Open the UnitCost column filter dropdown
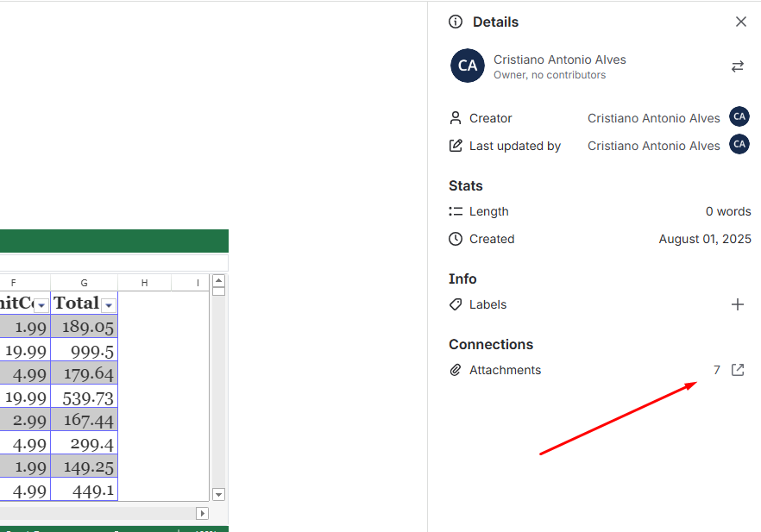The width and height of the screenshot is (761, 532). (41, 305)
